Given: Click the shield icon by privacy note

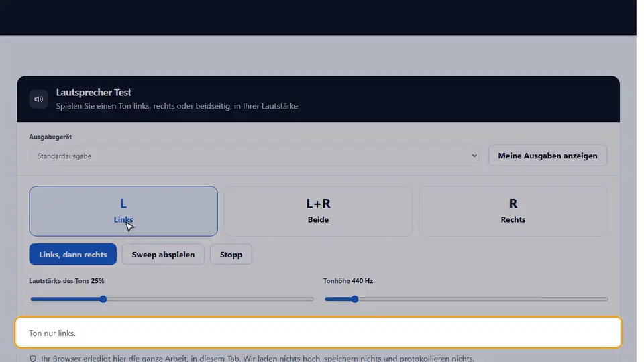Looking at the screenshot, I should pos(33,359).
